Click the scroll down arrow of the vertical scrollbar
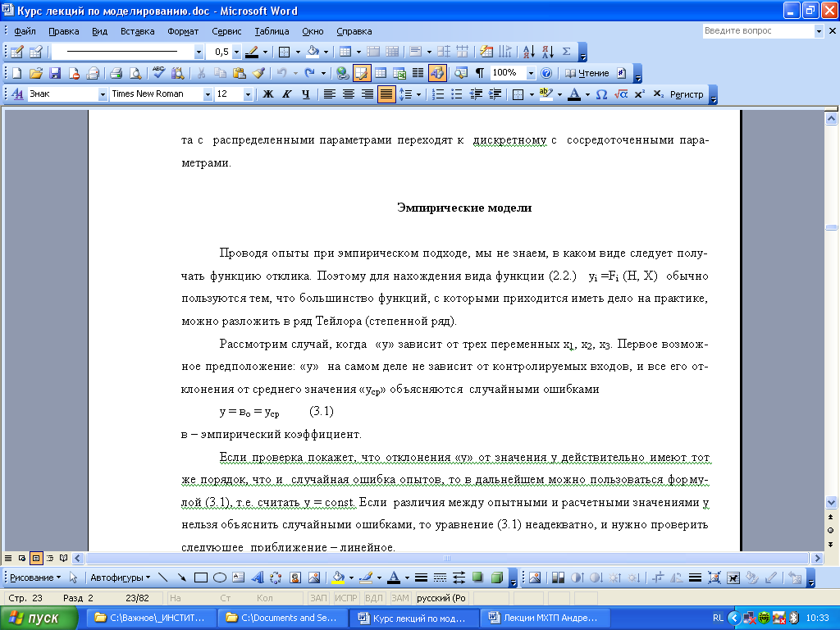The height and width of the screenshot is (630, 840). pos(832,503)
